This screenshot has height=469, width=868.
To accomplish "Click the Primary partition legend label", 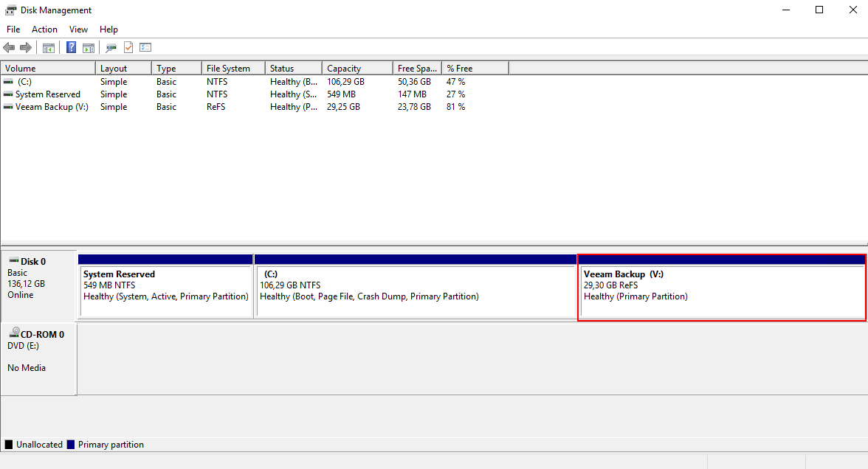I will tap(109, 444).
